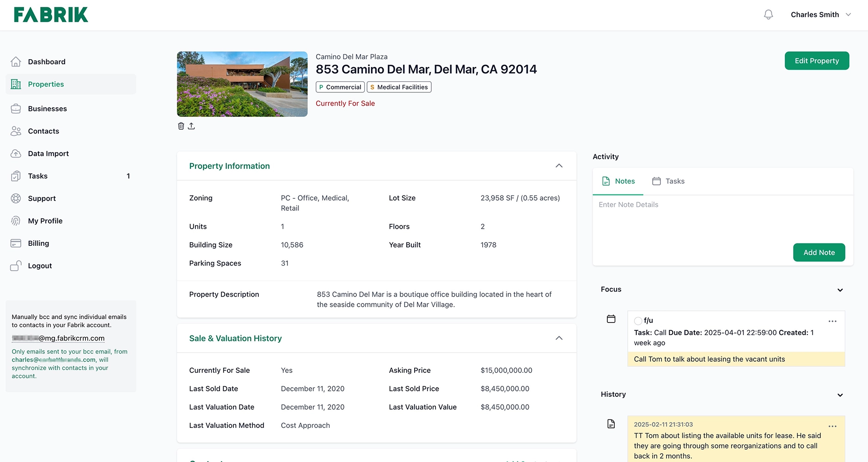Click the note document icon in History
This screenshot has height=462, width=868.
pos(611,424)
